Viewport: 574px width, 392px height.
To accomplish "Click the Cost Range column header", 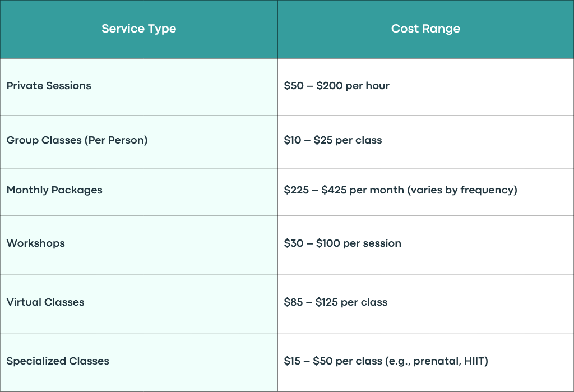I will [x=426, y=29].
